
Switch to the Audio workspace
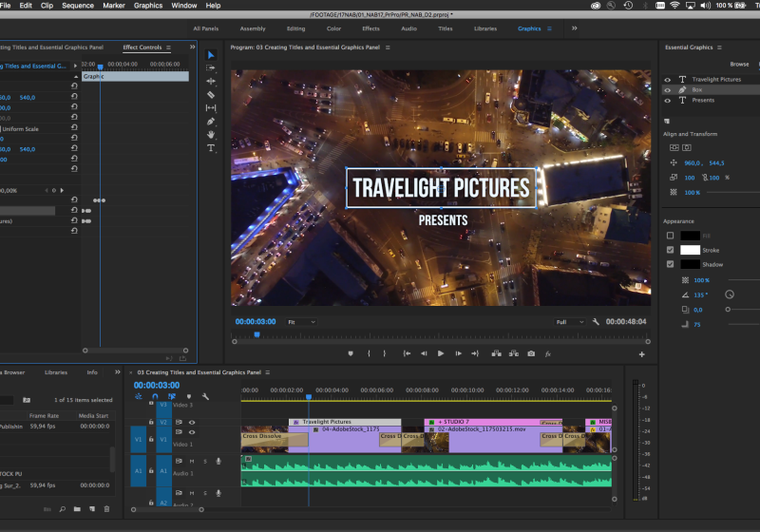coord(409,28)
